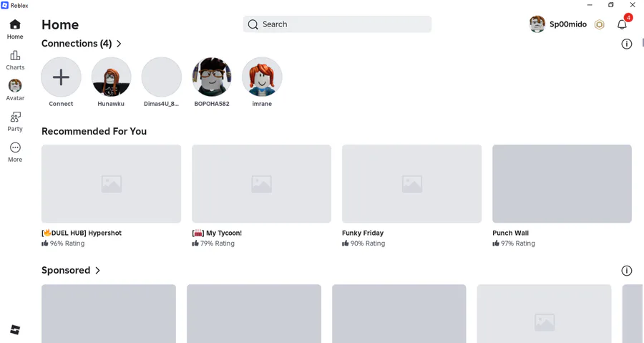Open BOPOHA582's avatar
Screen dimensions: 644x343
point(212,77)
